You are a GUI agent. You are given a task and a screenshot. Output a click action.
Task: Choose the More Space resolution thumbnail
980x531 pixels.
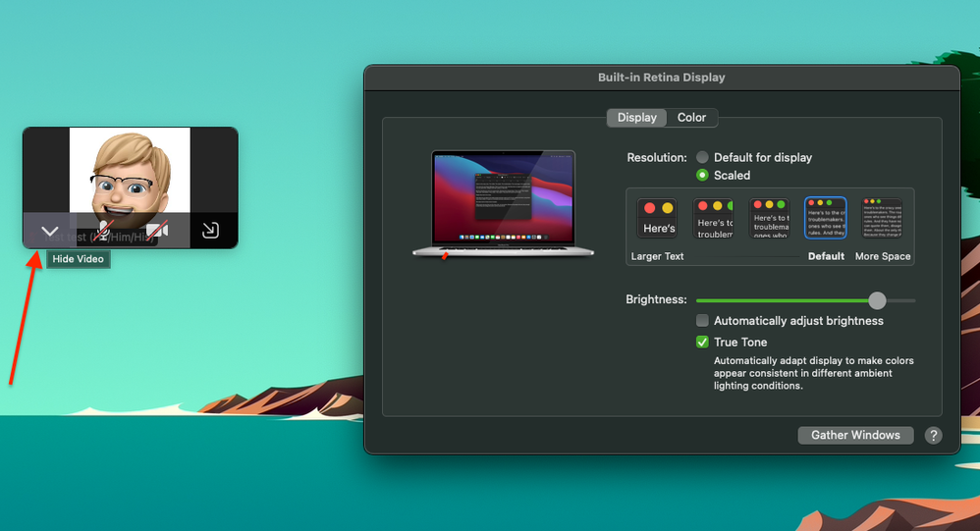tap(882, 218)
